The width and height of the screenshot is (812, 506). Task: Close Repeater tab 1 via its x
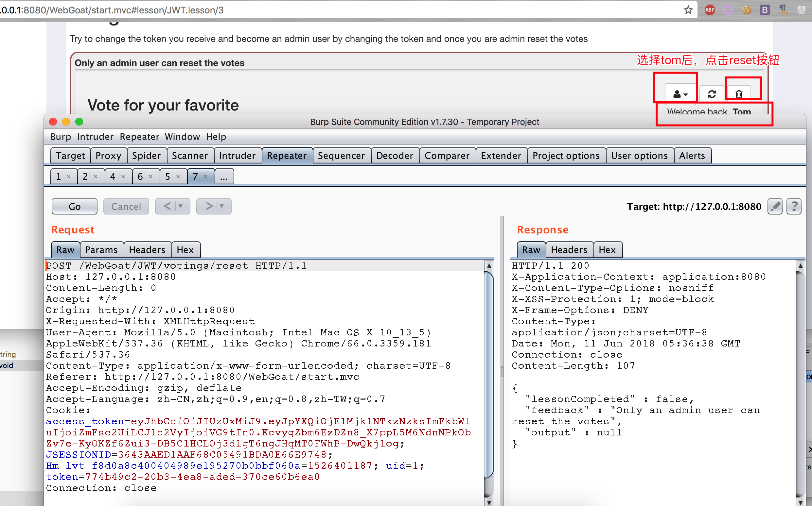coord(69,177)
